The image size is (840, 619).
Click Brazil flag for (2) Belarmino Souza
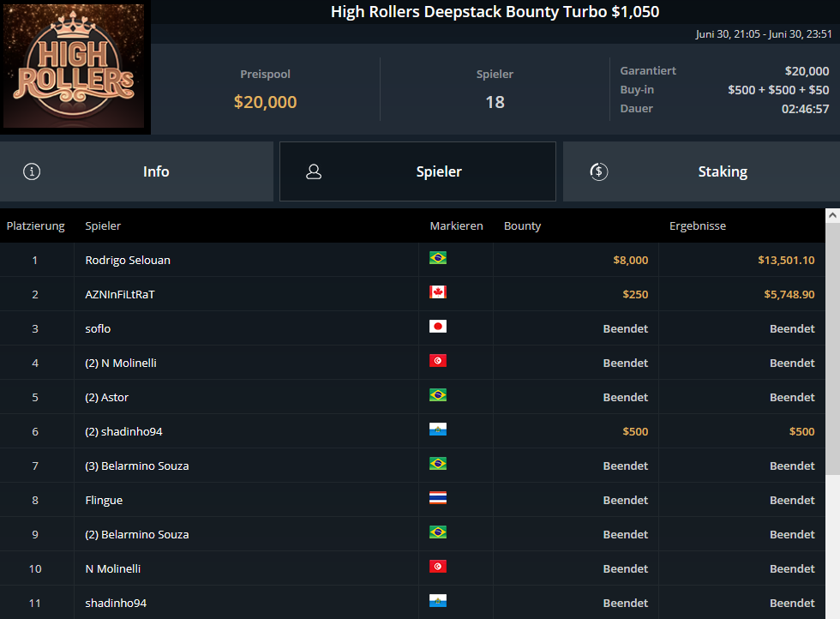coord(438,532)
